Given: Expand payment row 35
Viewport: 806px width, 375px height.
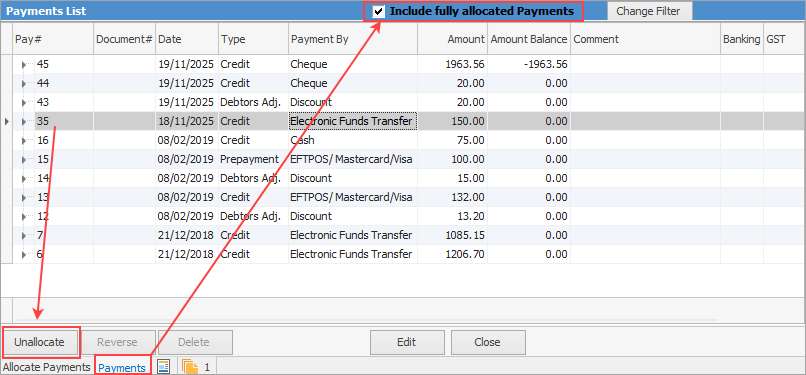Looking at the screenshot, I should tap(24, 122).
